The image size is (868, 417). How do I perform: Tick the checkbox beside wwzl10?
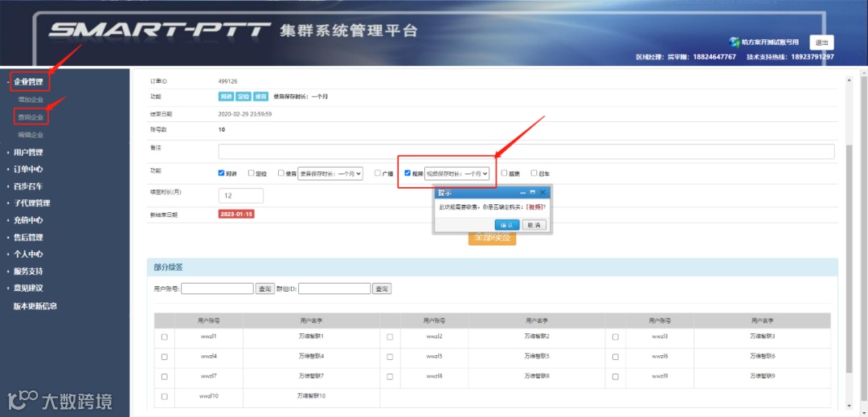click(x=164, y=397)
